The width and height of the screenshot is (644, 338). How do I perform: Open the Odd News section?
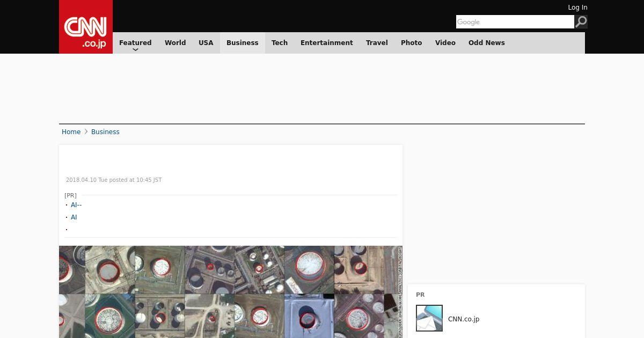pyautogui.click(x=487, y=43)
